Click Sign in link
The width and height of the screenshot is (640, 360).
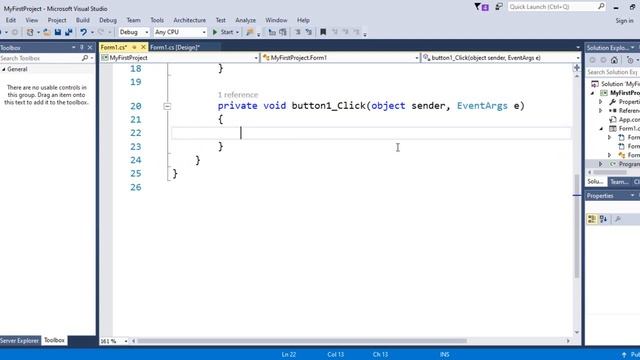click(624, 20)
